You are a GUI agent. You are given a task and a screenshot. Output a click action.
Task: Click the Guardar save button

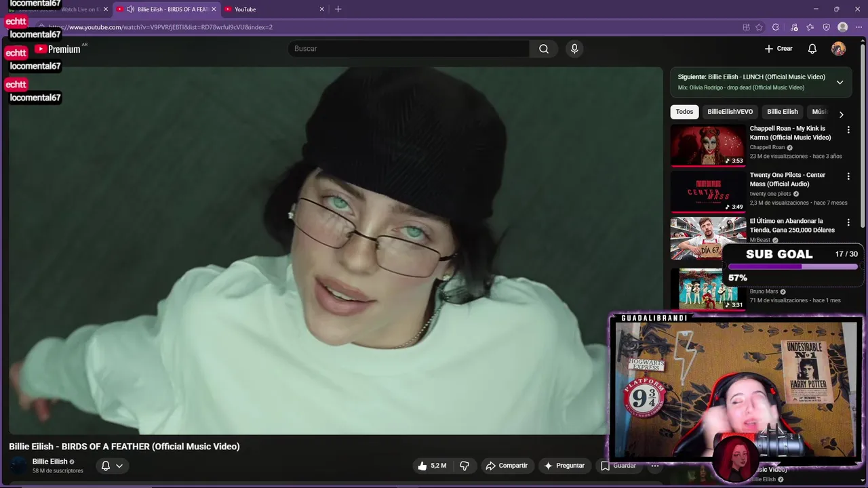(x=618, y=466)
